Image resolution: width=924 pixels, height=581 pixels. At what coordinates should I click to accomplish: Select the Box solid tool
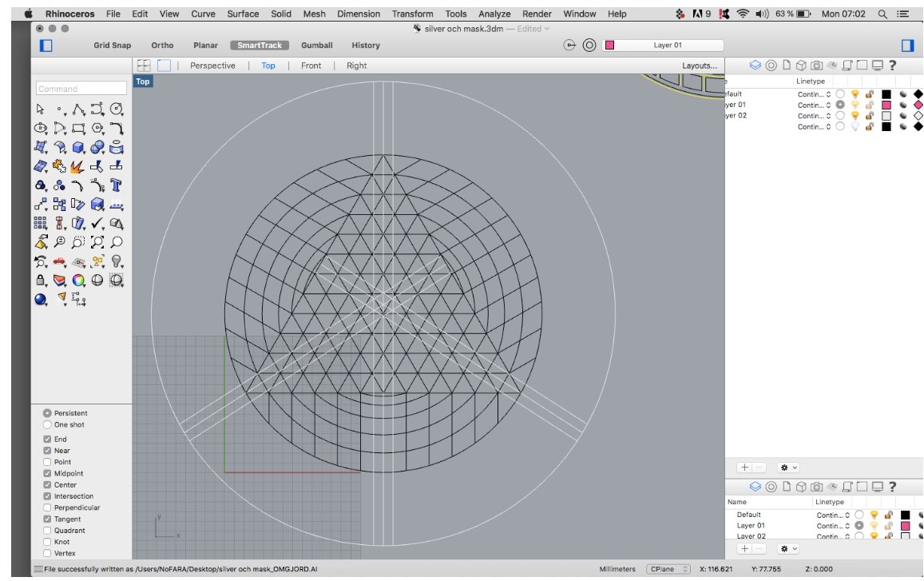pyautogui.click(x=78, y=147)
